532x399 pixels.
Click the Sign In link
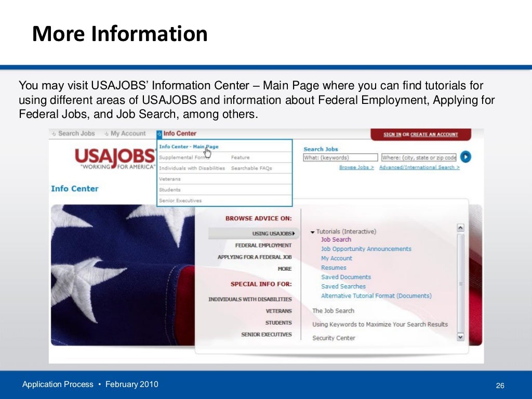click(x=392, y=135)
